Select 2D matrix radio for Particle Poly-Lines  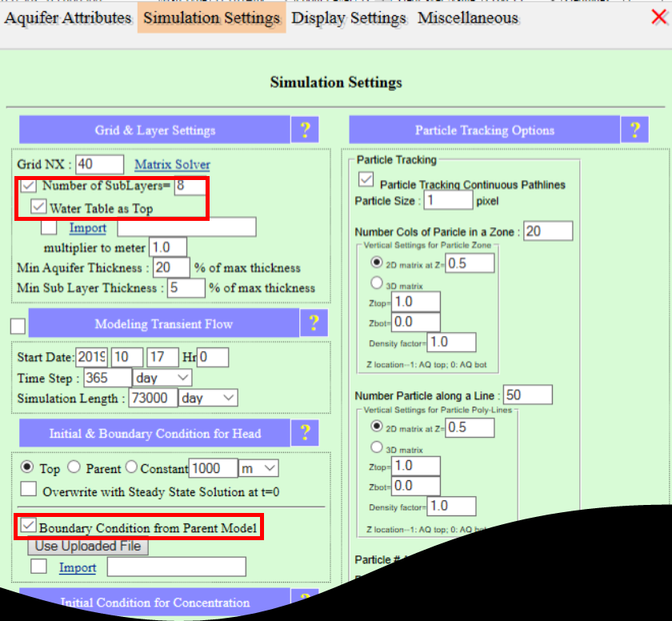(376, 426)
